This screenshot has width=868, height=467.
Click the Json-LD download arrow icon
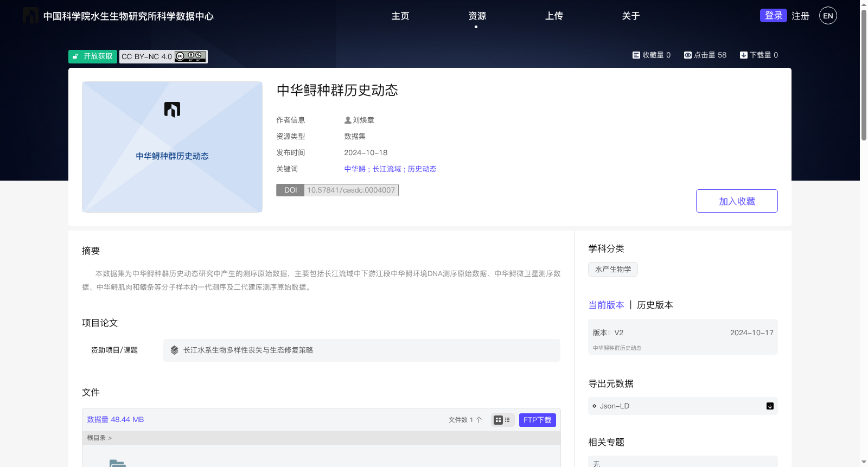tap(770, 406)
